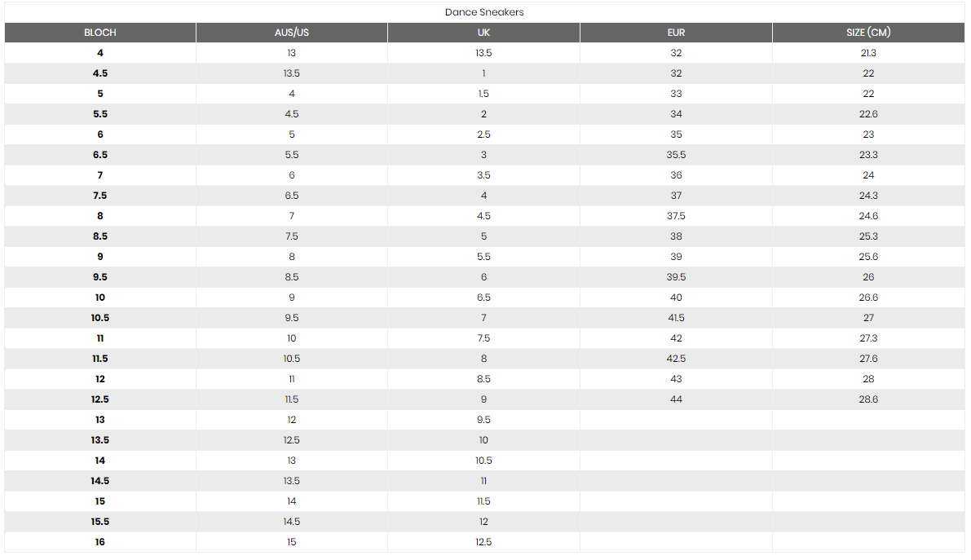Click the Dance Sneakers table title
Image resolution: width=971 pixels, height=560 pixels.
click(484, 12)
